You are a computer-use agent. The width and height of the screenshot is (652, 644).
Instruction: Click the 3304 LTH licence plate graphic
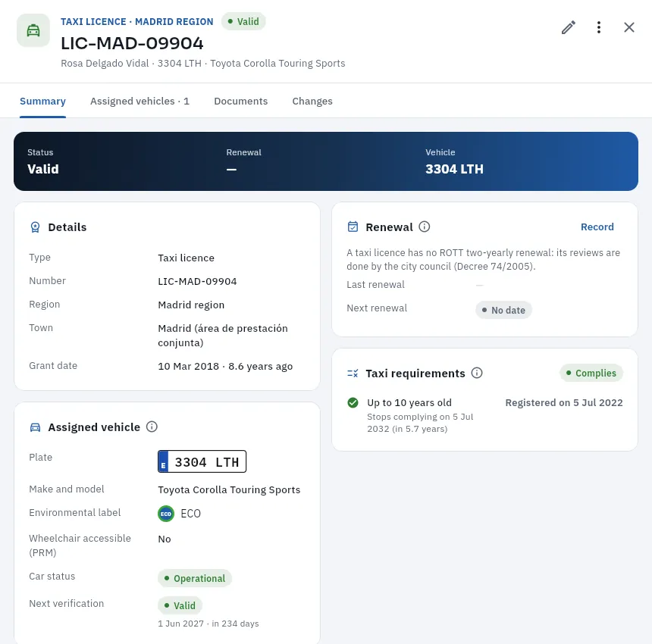[x=202, y=461]
